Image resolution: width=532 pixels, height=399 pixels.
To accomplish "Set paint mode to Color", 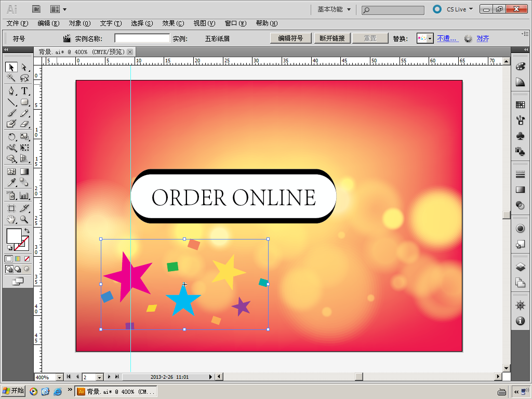I will point(9,259).
